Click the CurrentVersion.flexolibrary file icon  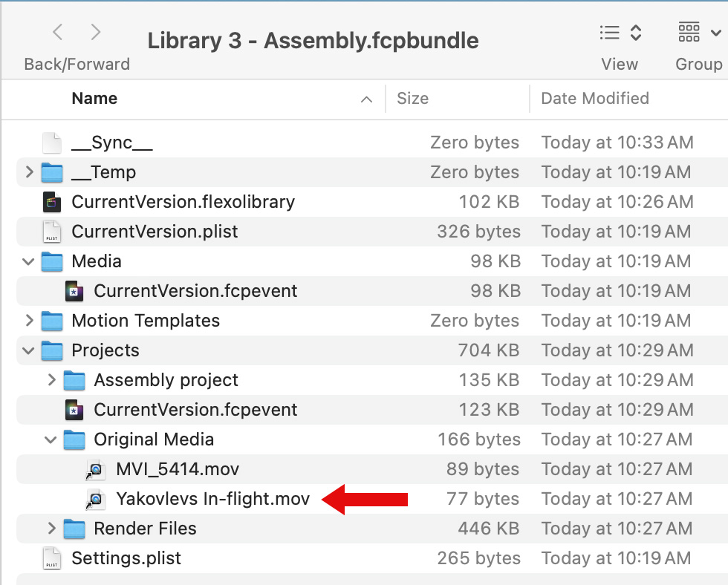coord(51,202)
